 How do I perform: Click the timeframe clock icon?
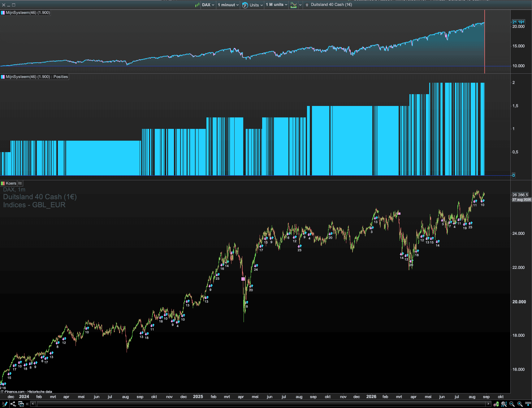(x=245, y=5)
